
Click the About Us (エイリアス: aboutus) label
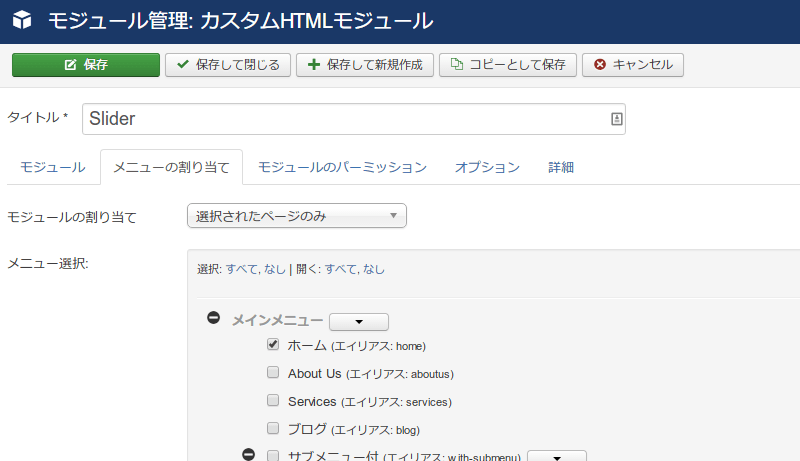[370, 374]
